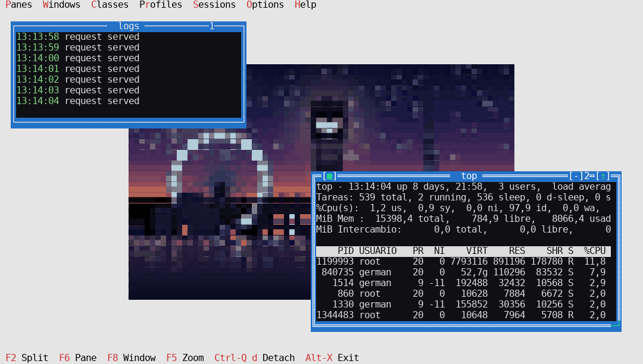Image resolution: width=643 pixels, height=364 pixels.
Task: Click the 13:14:04 request served log line
Action: click(x=77, y=101)
